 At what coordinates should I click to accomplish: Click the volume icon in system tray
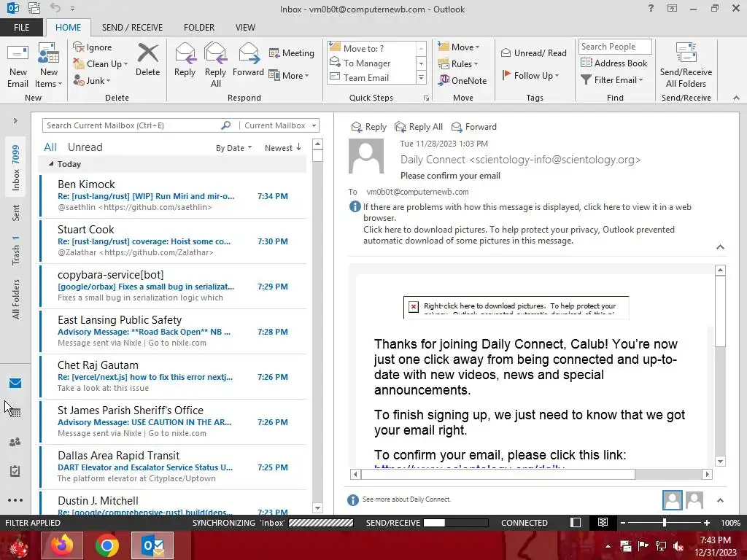[678, 545]
